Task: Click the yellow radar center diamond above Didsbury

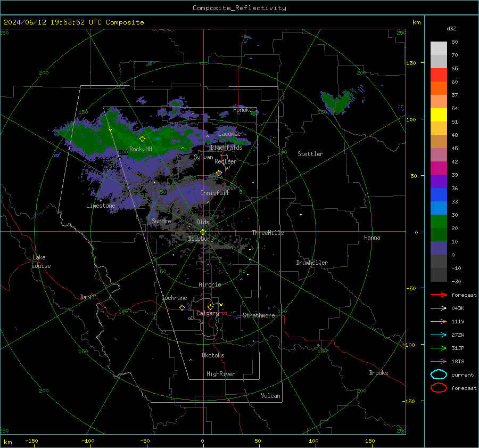Action: 203,232
